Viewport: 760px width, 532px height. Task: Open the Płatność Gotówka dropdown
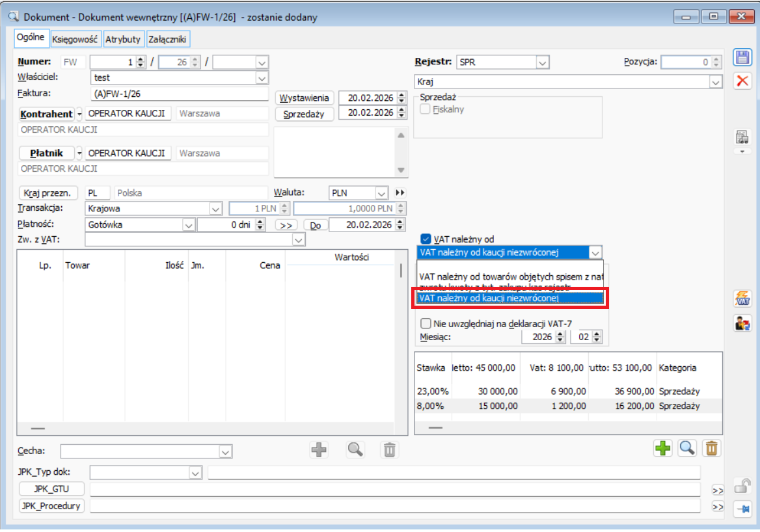189,224
